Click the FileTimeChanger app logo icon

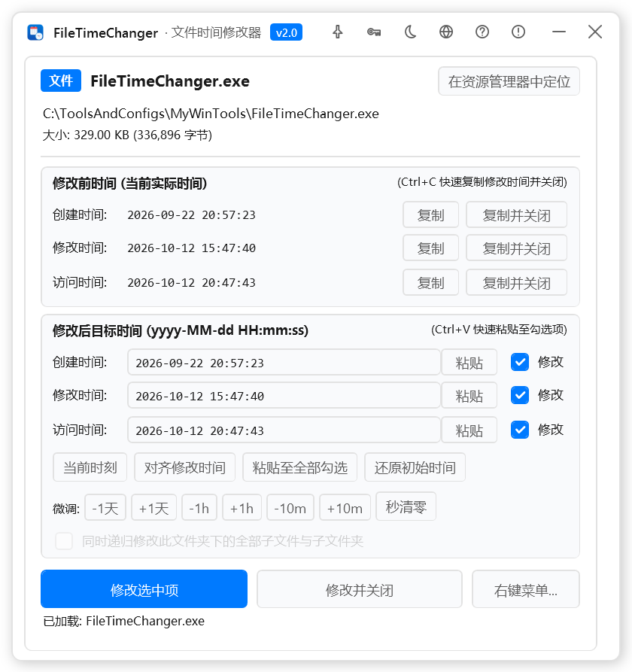point(35,32)
